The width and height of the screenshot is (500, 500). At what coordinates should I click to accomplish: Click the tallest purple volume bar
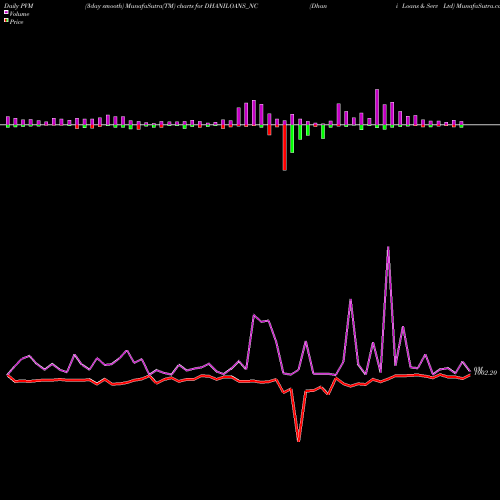(x=377, y=107)
